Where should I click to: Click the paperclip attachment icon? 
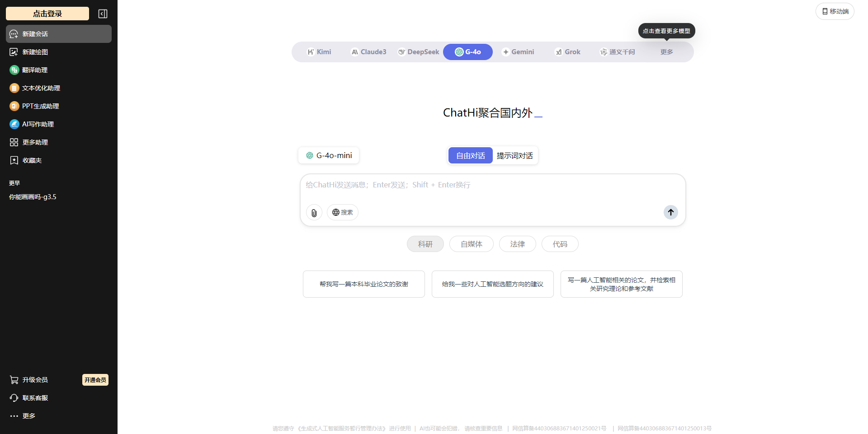coord(314,212)
